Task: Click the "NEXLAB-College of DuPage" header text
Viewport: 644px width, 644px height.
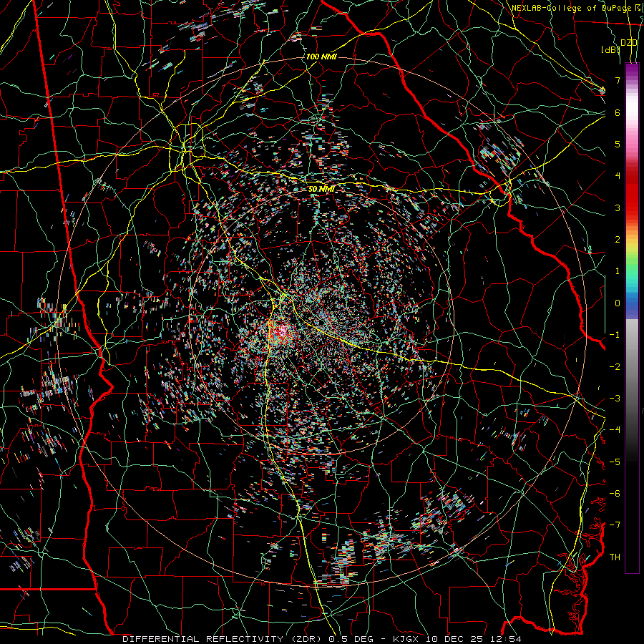Action: 571,8
